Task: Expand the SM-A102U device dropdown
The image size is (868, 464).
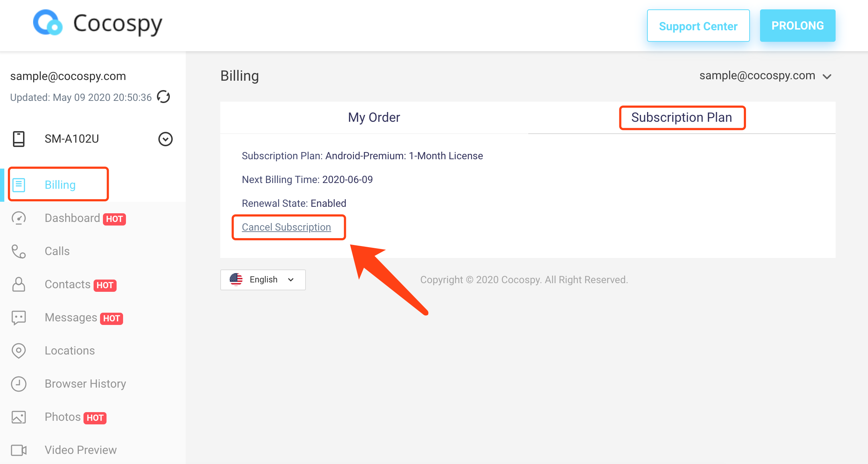Action: pyautogui.click(x=166, y=139)
